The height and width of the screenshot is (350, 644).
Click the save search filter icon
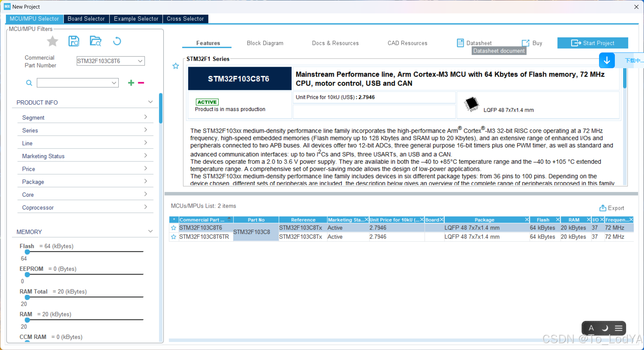tap(74, 41)
